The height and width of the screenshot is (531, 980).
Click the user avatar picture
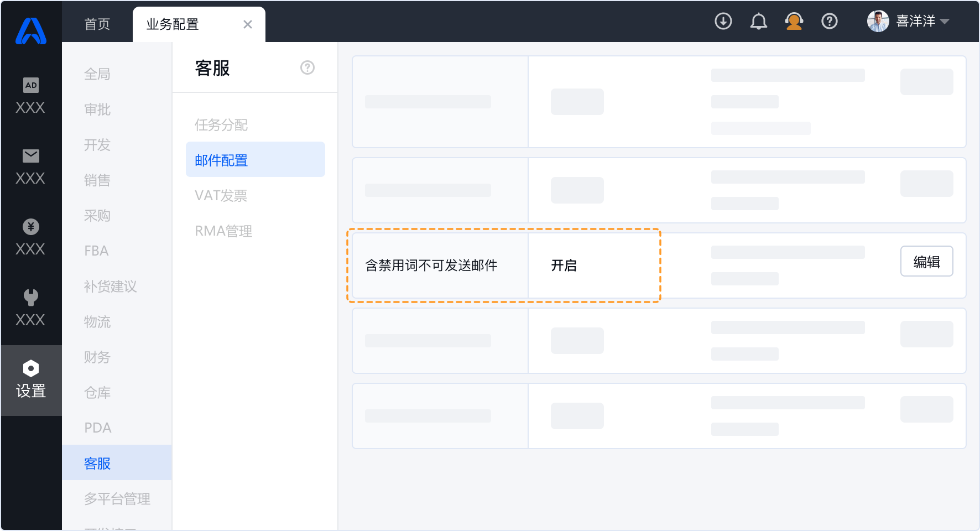click(x=878, y=22)
